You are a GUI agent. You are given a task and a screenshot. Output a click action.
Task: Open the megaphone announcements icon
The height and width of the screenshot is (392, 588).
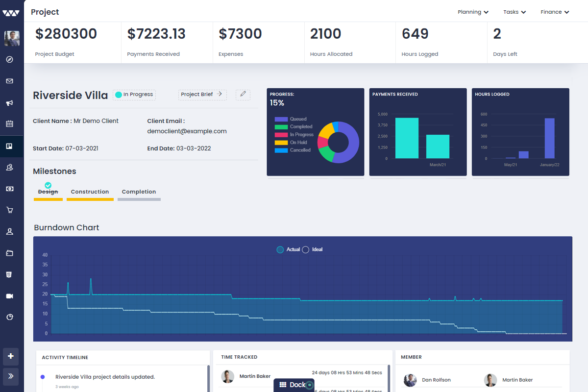pos(9,103)
